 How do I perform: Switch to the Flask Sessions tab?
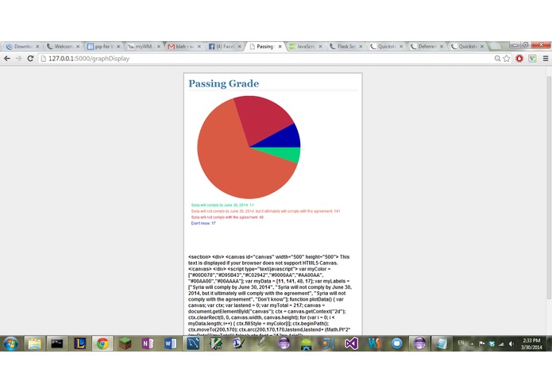(344, 46)
